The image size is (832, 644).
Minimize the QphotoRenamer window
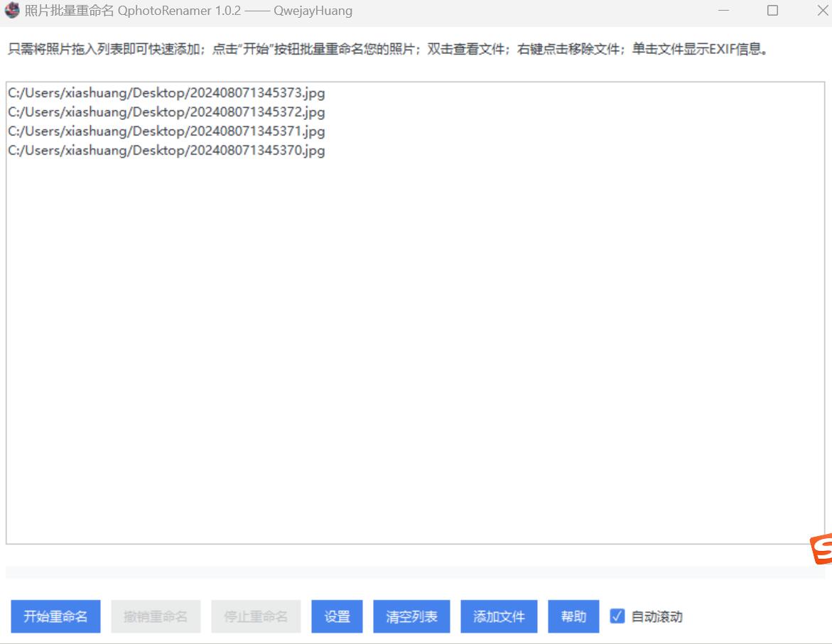tap(723, 11)
